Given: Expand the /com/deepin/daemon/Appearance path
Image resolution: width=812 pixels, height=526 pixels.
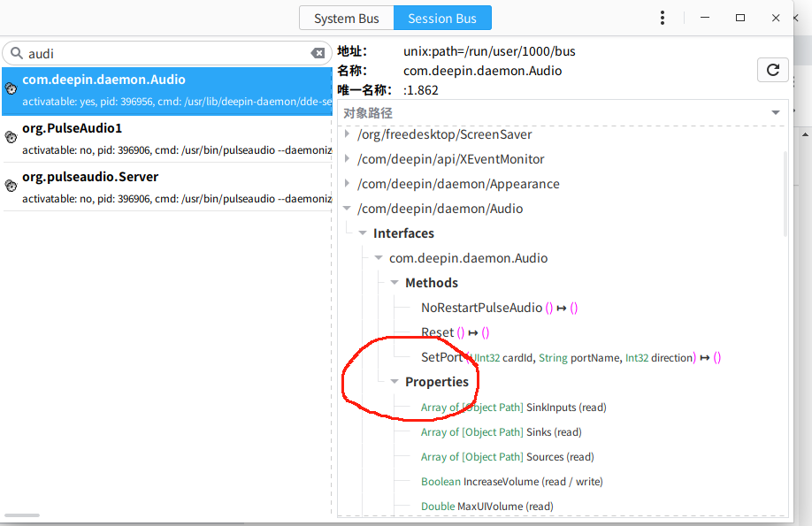Looking at the screenshot, I should pos(347,183).
